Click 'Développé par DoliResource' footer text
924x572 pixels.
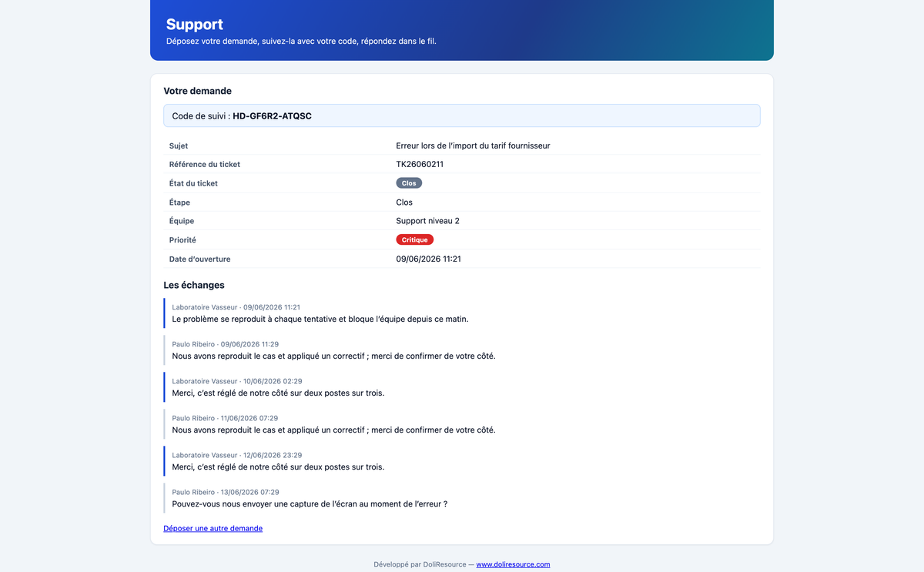pos(420,564)
